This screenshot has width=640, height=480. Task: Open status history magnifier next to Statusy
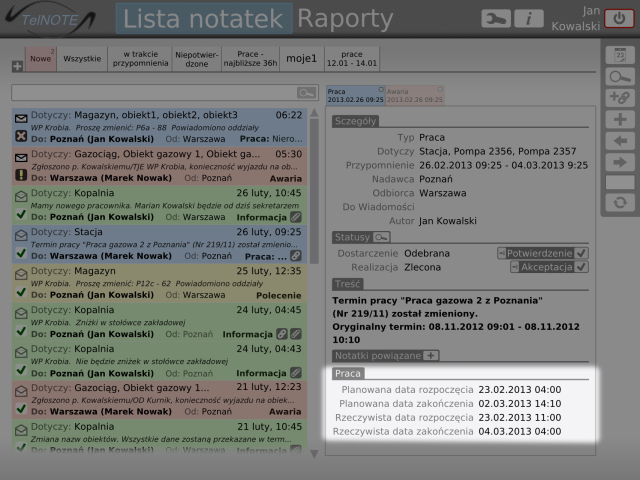381,237
